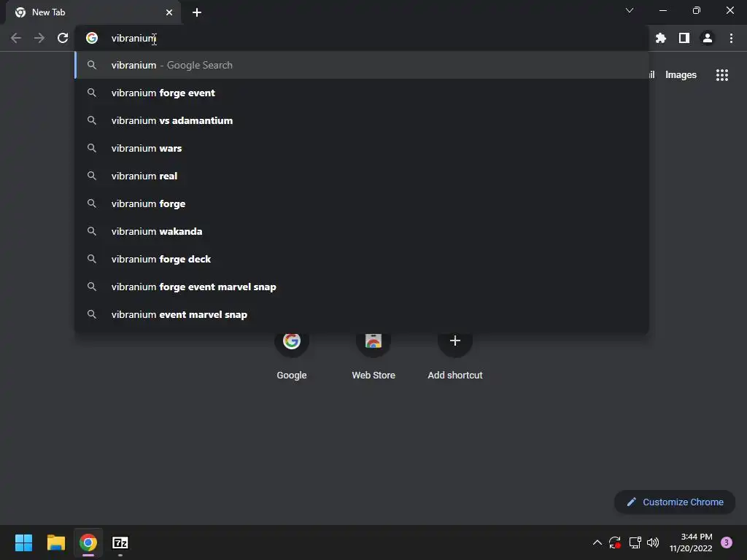The image size is (747, 560).
Task: Select 'vibranium vs adamantium' suggestion
Action: point(362,120)
